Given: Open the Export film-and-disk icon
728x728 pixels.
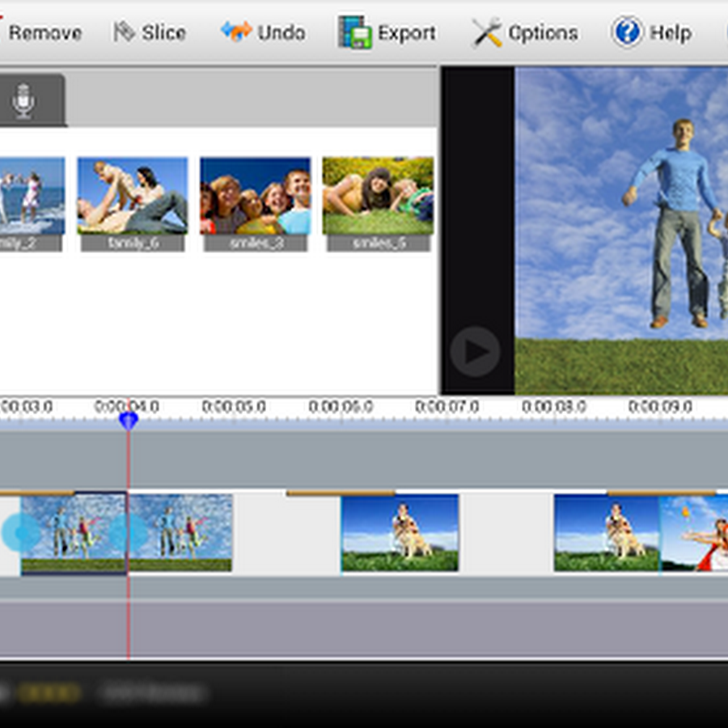Looking at the screenshot, I should [354, 33].
